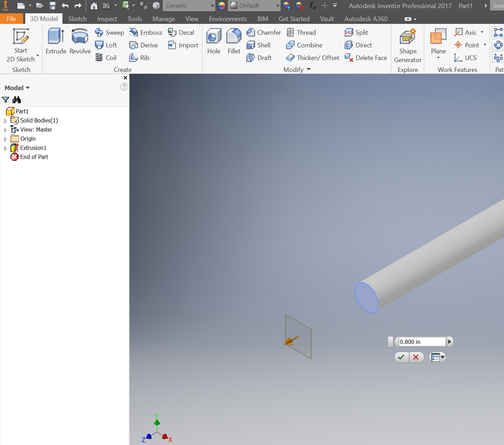Choose the Loft tool

pos(106,45)
